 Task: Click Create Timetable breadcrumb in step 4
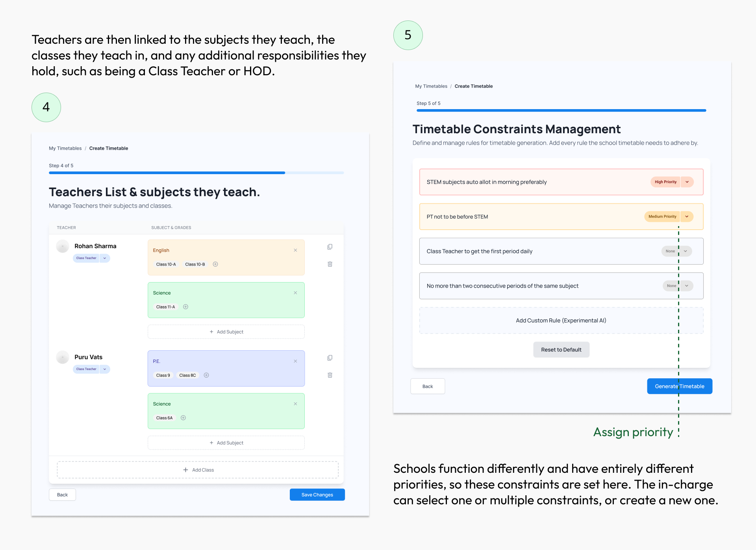click(x=109, y=149)
